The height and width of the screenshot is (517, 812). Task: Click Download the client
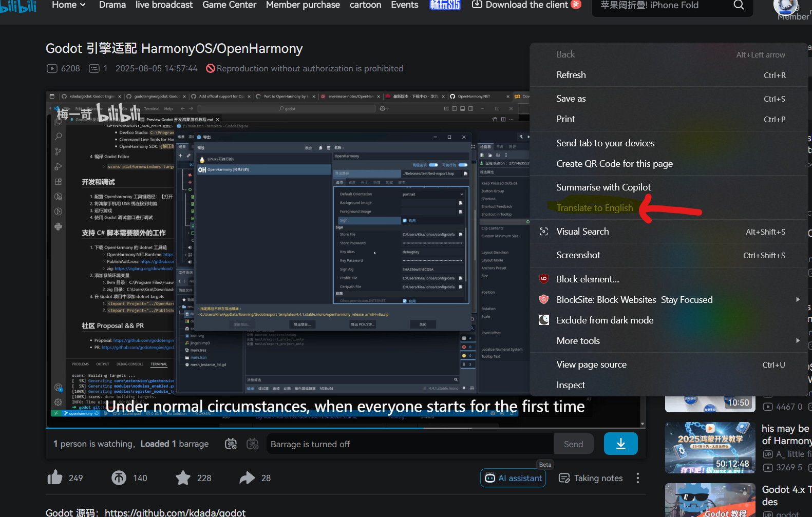coord(526,5)
